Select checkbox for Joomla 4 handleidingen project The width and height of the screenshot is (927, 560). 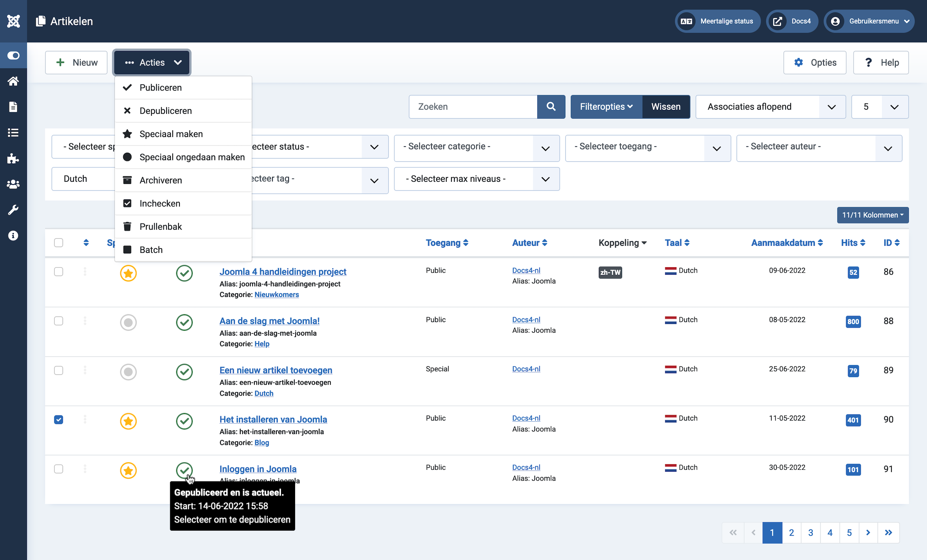59,271
